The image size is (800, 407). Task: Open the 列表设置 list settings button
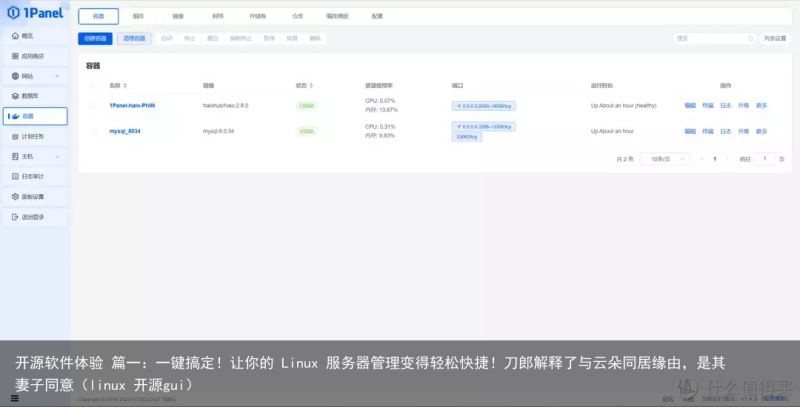[x=775, y=38]
